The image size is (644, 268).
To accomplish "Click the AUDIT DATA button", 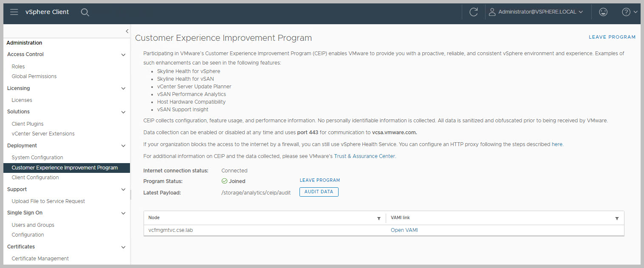I will click(x=319, y=192).
